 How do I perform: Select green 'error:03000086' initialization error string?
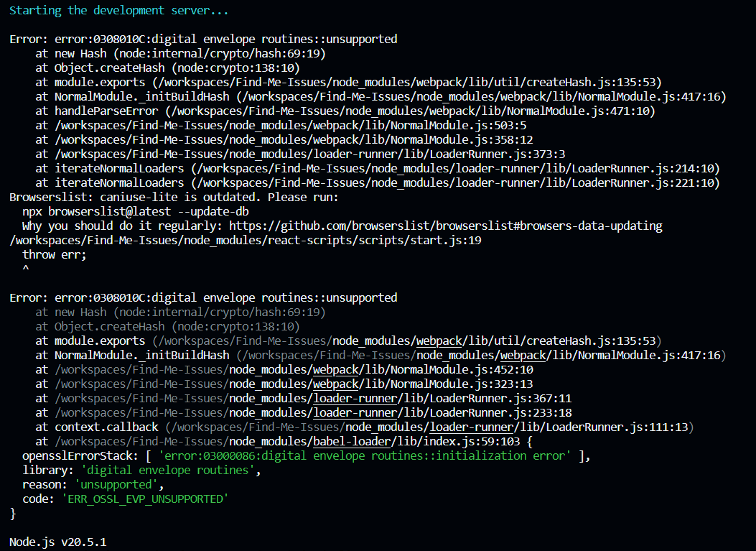(365, 456)
